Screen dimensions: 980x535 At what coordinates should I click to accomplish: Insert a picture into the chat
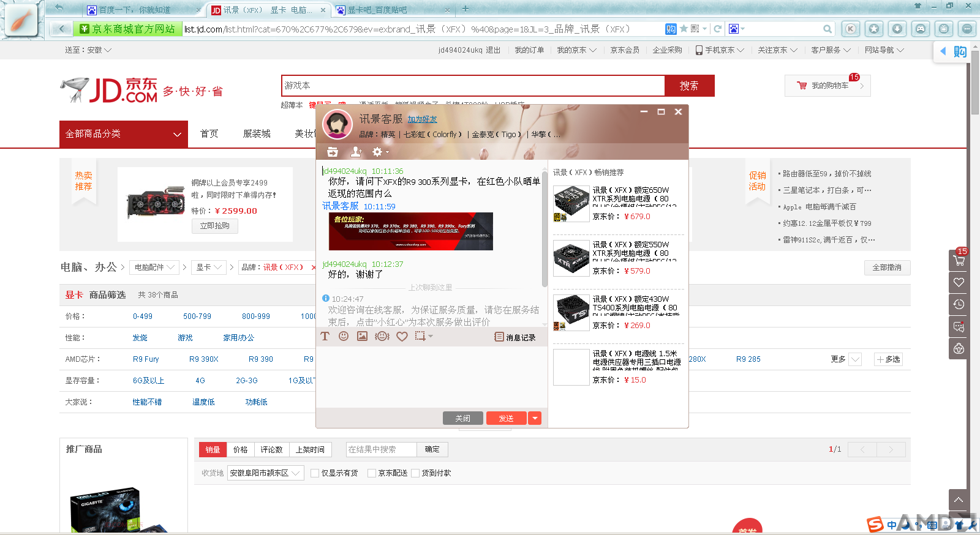click(x=363, y=336)
